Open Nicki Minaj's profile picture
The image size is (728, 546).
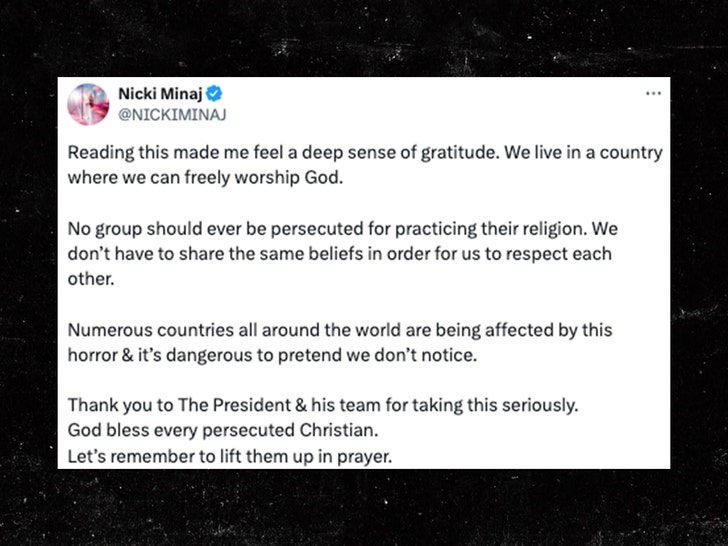click(x=88, y=104)
